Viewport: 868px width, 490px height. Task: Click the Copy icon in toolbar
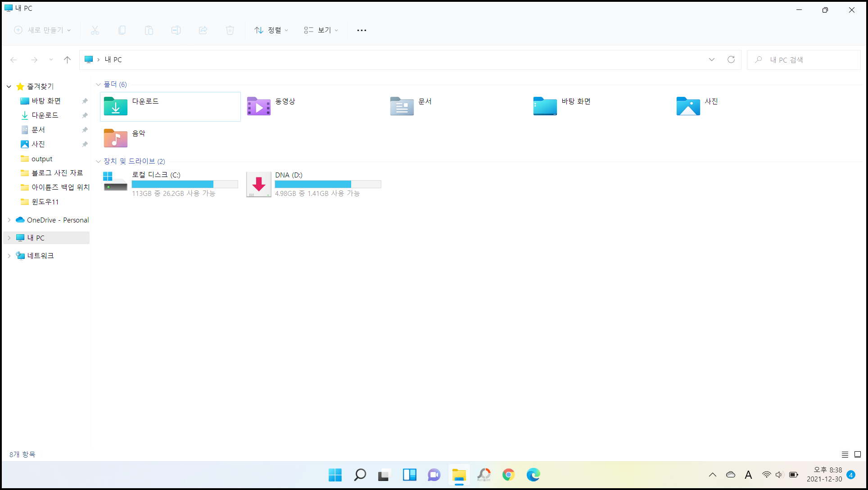122,30
